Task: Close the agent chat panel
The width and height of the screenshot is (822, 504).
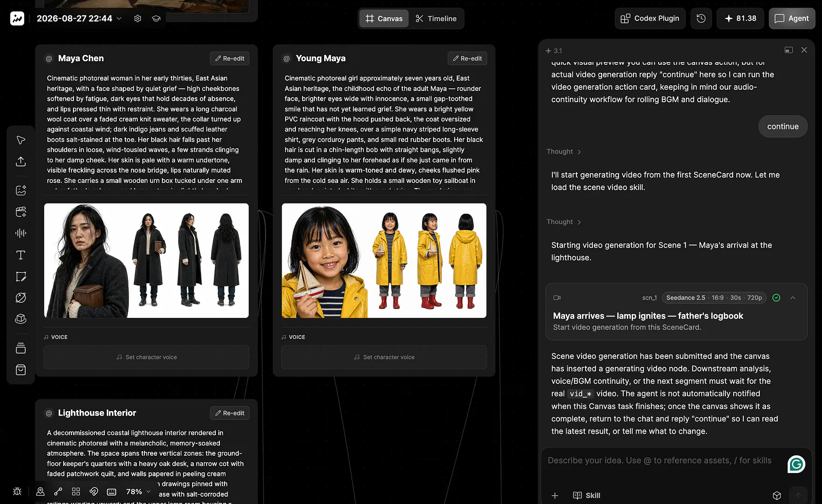Action: [x=804, y=50]
